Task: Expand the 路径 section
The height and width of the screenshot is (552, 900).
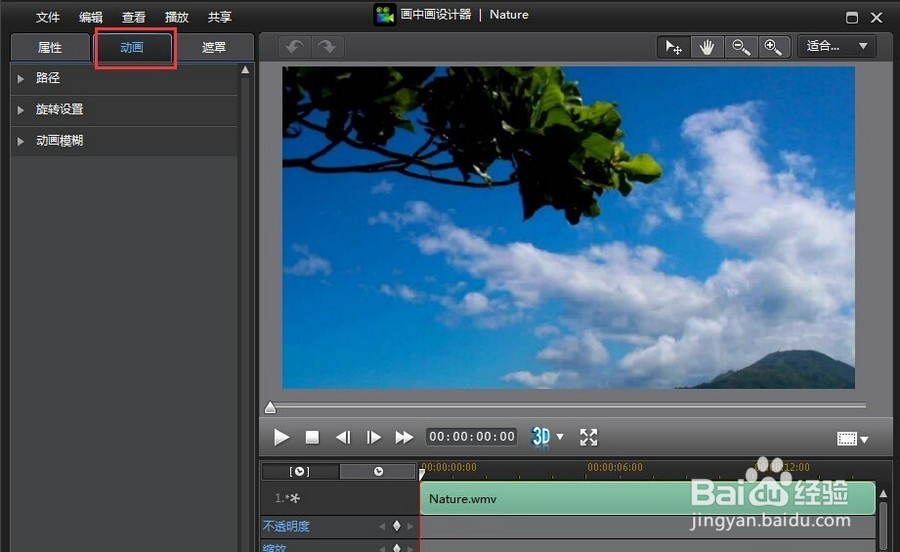Action: point(124,79)
